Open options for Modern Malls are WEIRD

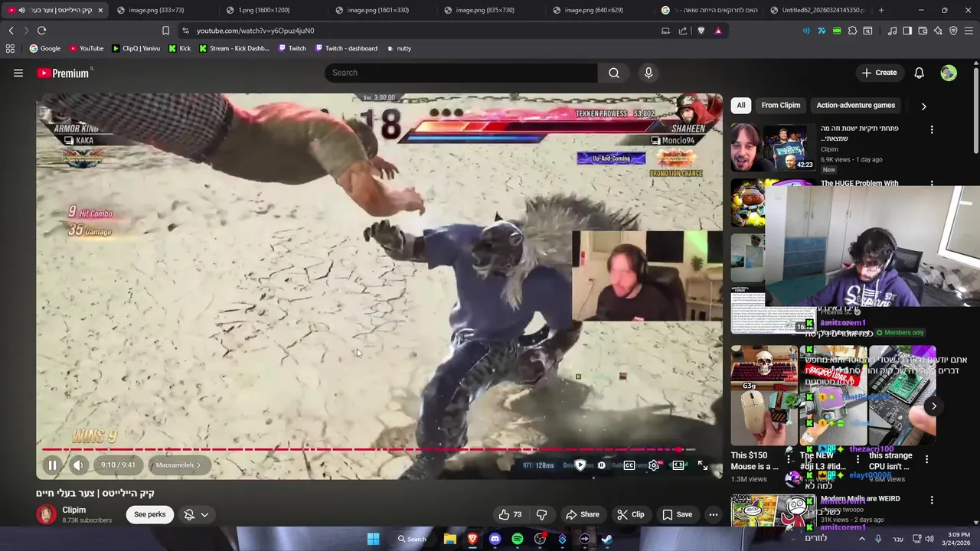click(x=932, y=500)
